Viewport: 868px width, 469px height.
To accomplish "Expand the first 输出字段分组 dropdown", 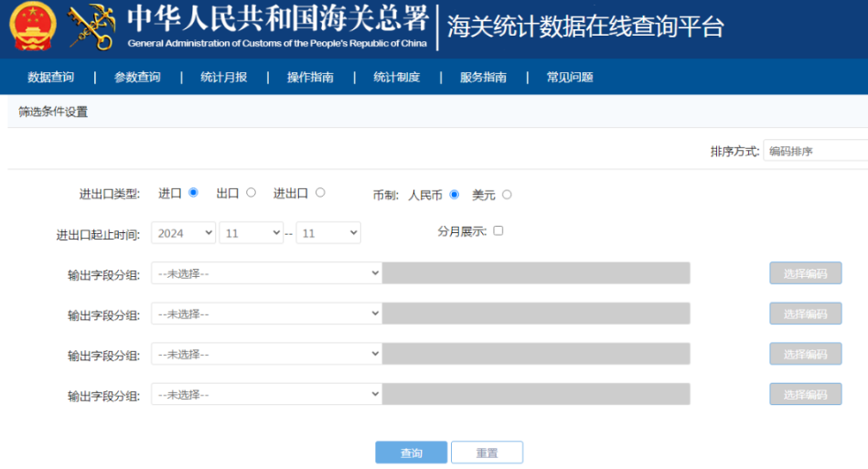I will [x=266, y=273].
